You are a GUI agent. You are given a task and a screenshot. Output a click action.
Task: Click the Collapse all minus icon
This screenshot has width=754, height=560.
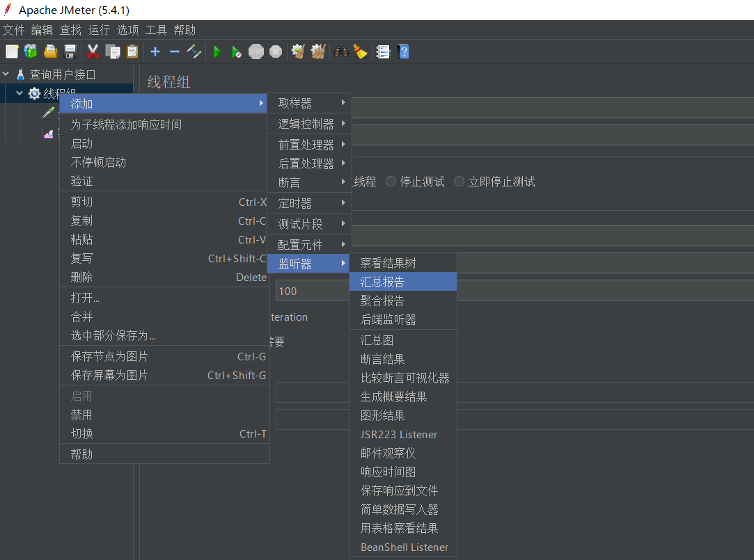tap(175, 51)
